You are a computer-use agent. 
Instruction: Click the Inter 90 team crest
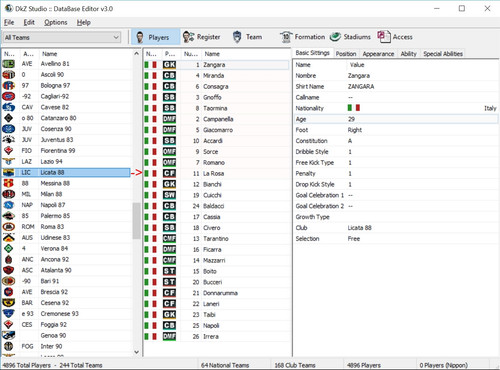(9, 346)
